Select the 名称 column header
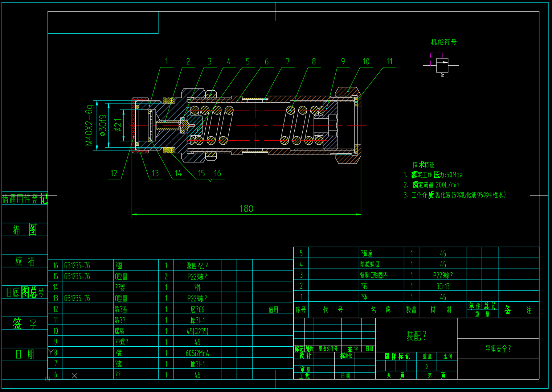 pos(381,310)
